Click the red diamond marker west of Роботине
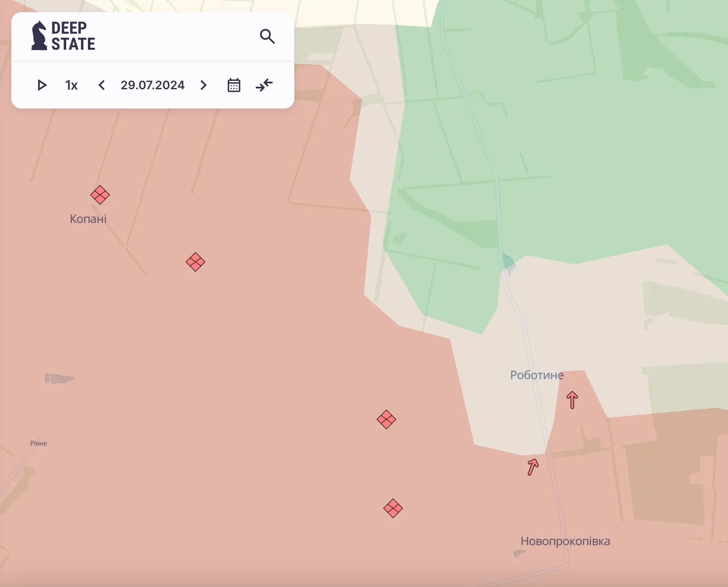 [386, 419]
